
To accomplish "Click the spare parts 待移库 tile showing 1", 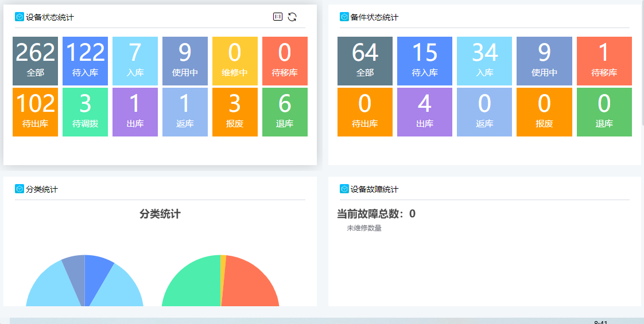I will (x=604, y=61).
